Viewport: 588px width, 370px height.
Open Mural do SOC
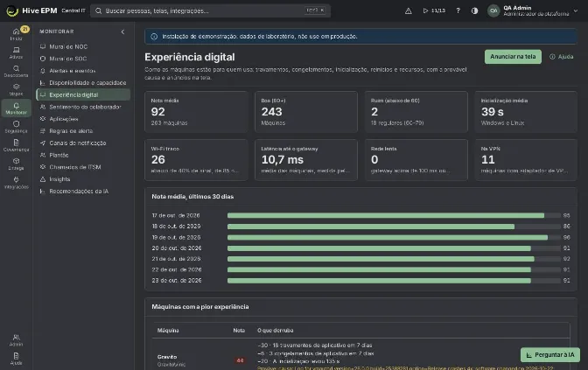(x=83, y=59)
